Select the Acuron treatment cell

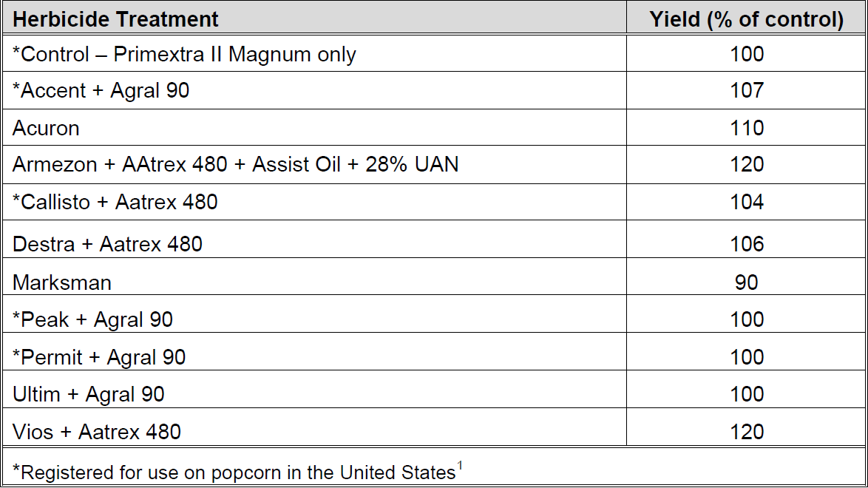click(x=46, y=128)
